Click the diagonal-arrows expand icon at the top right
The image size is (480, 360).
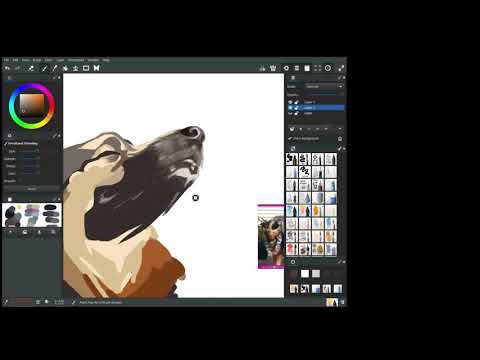coord(341,68)
